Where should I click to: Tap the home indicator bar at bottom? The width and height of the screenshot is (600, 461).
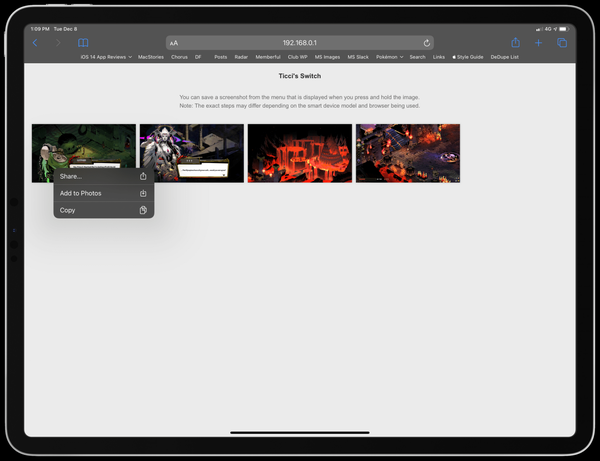[300, 433]
